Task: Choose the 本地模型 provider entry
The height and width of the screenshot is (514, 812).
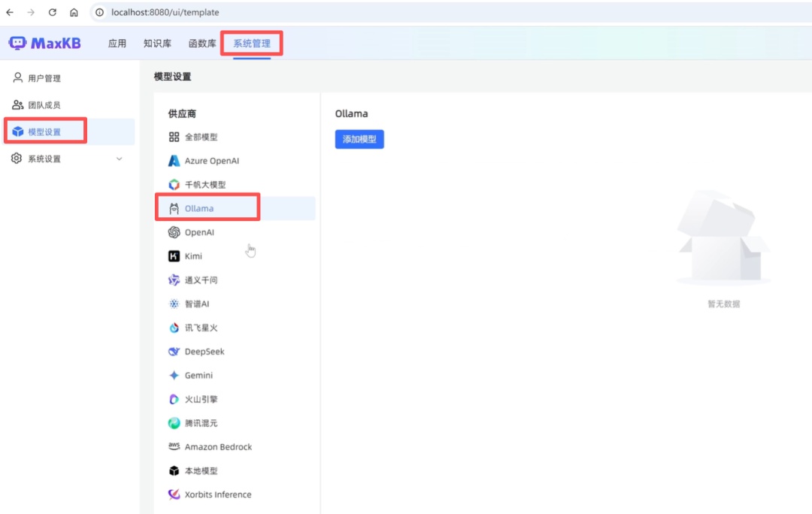Action: 201,471
